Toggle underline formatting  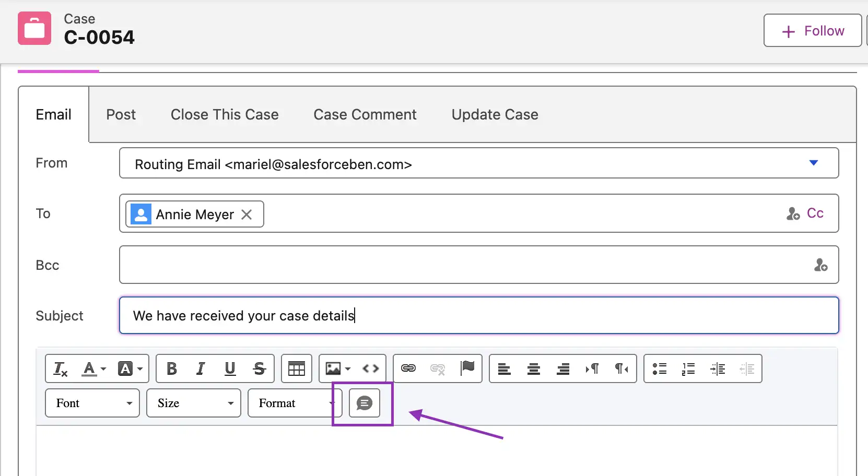click(x=230, y=368)
